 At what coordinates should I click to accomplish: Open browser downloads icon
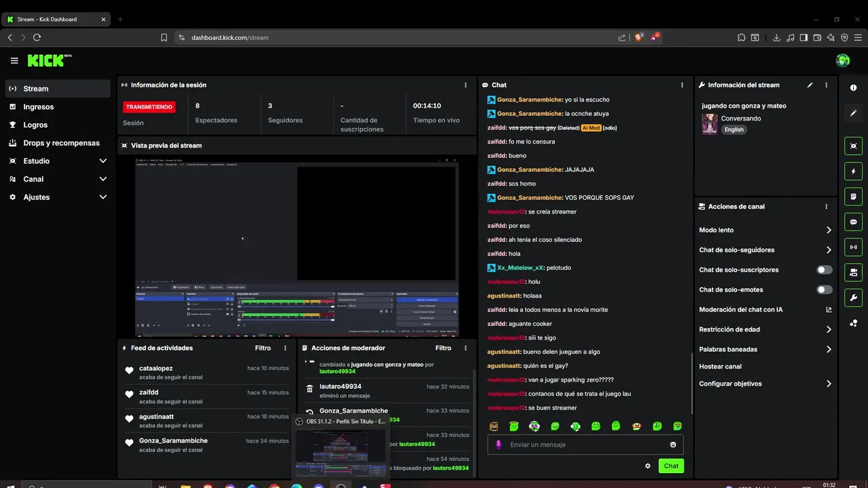777,37
